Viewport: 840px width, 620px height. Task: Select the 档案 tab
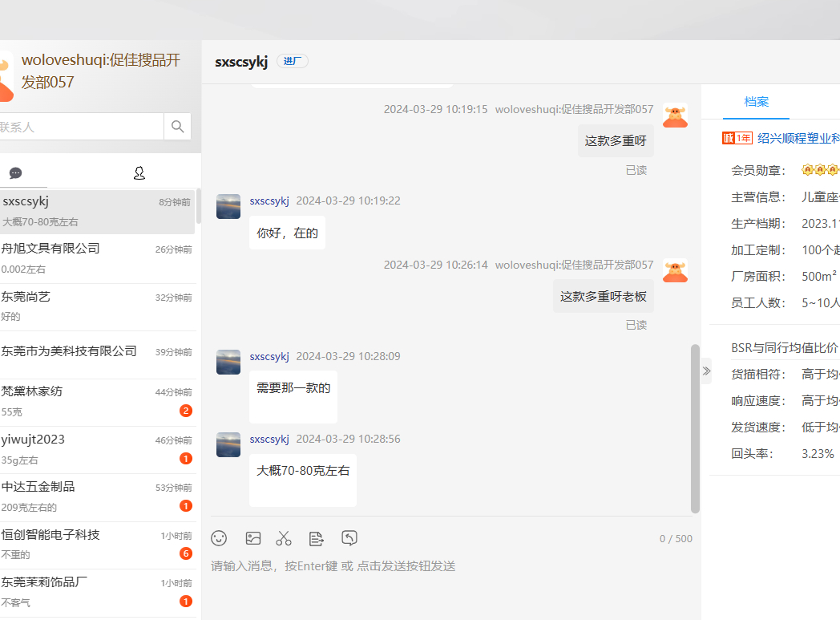(756, 102)
